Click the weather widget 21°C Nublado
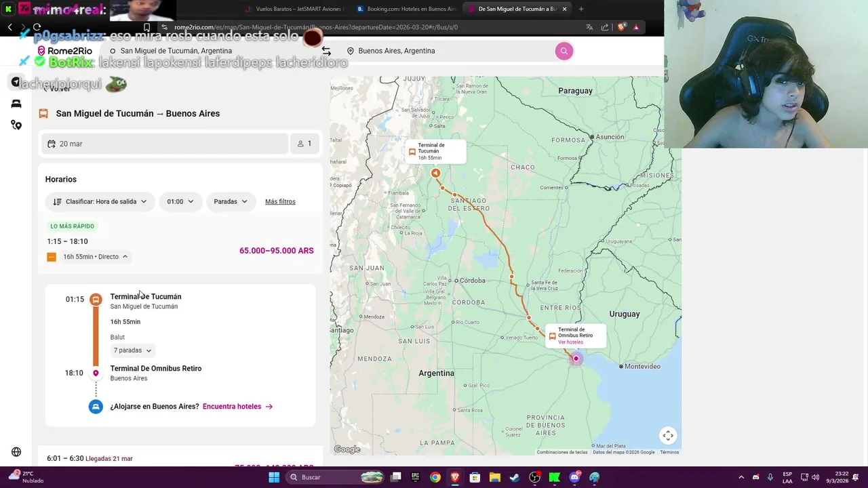868x488 pixels. [x=26, y=476]
